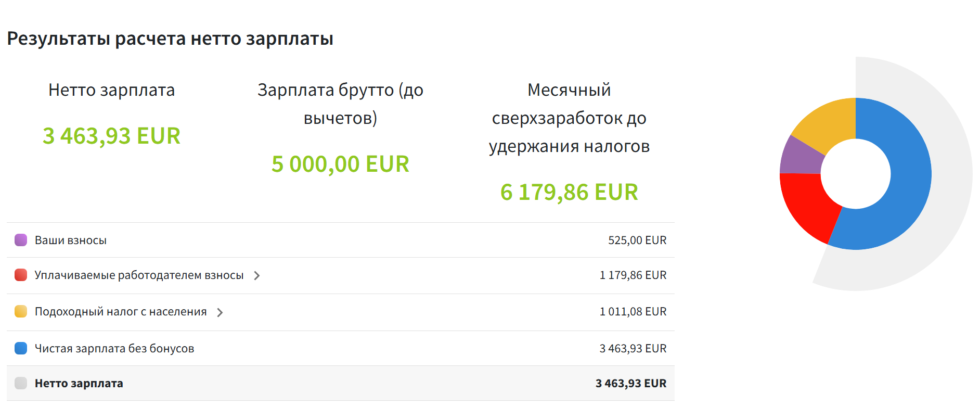Image resolution: width=980 pixels, height=406 pixels.
Task: Expand Уплачиваемые работодателем взносы chevron arrow
Action: coord(257,275)
